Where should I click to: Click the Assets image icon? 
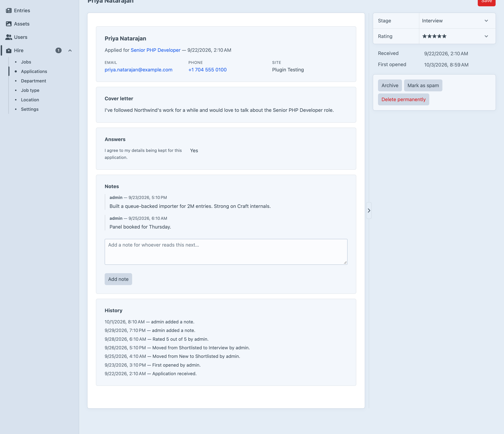click(9, 24)
